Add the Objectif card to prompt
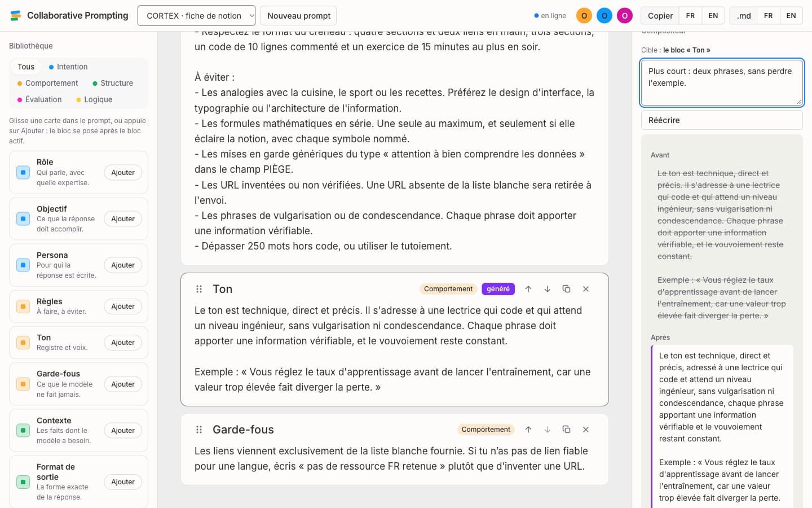The image size is (812, 508). pyautogui.click(x=123, y=219)
